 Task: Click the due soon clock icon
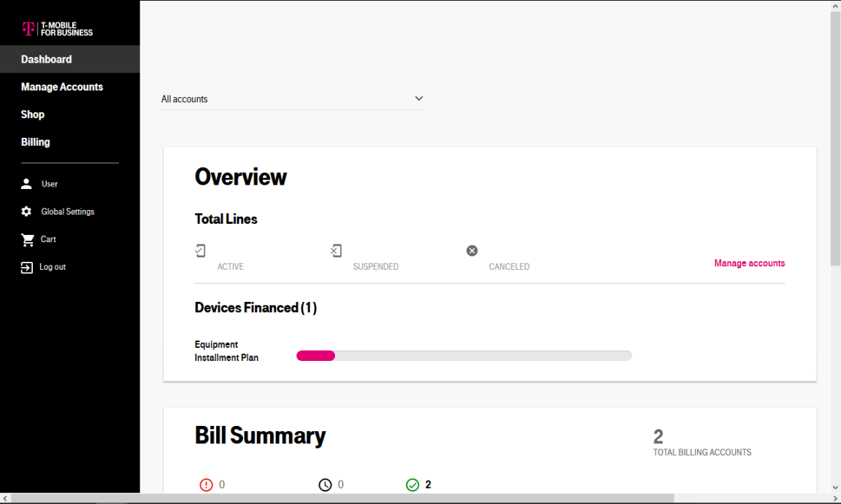[326, 484]
